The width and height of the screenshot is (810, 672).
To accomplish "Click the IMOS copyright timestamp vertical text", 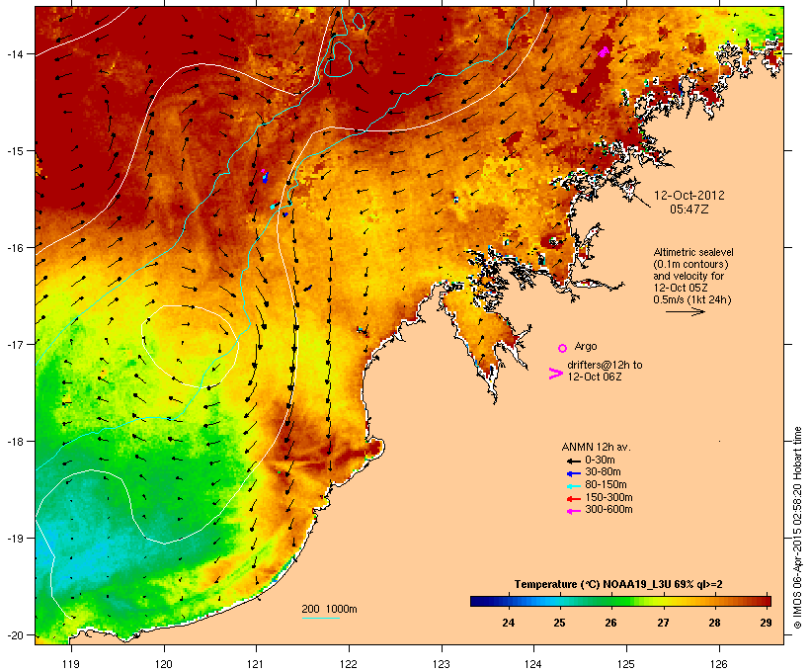I will pos(798,528).
